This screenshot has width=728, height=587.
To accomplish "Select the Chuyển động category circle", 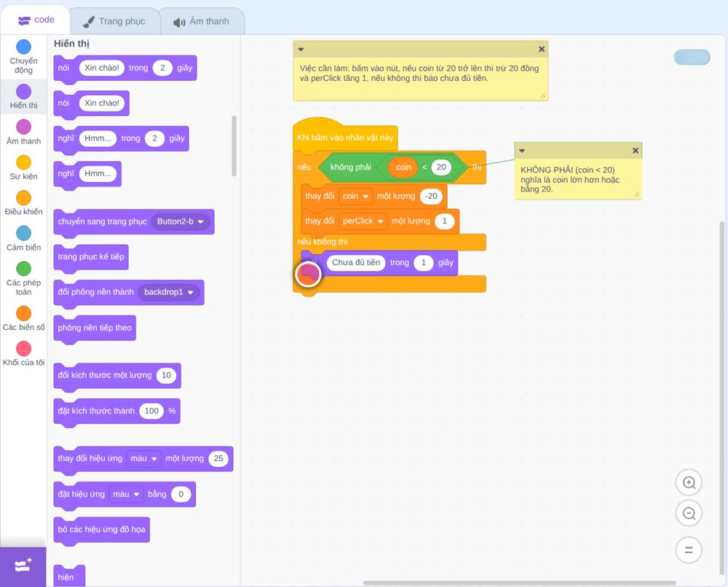I will coord(24,47).
